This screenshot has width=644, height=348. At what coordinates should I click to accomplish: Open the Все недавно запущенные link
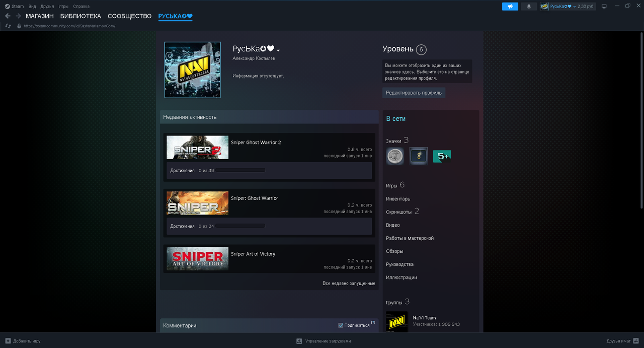pyautogui.click(x=349, y=283)
